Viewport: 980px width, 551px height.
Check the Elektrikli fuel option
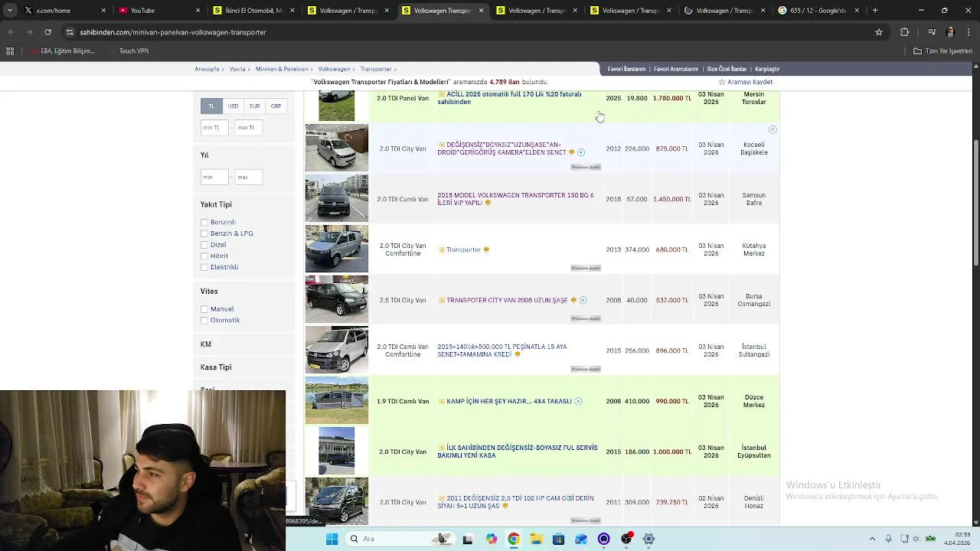204,267
